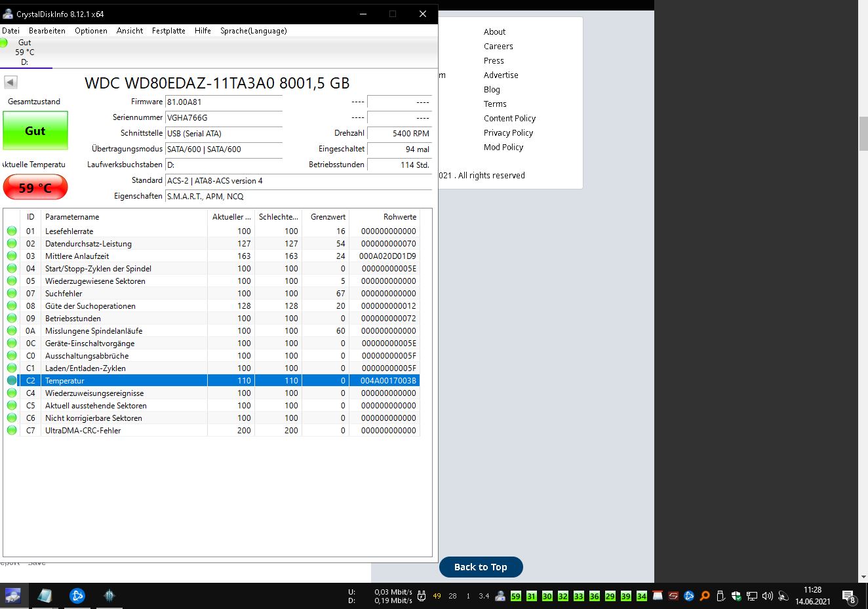Click the green status circle for Lesefehlerrate
Image resolution: width=868 pixels, height=609 pixels.
pyautogui.click(x=12, y=231)
